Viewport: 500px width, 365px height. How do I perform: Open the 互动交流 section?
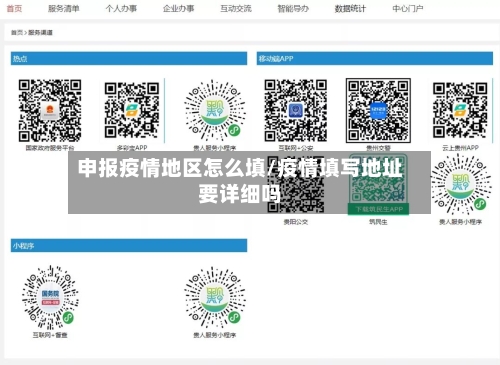tap(236, 8)
